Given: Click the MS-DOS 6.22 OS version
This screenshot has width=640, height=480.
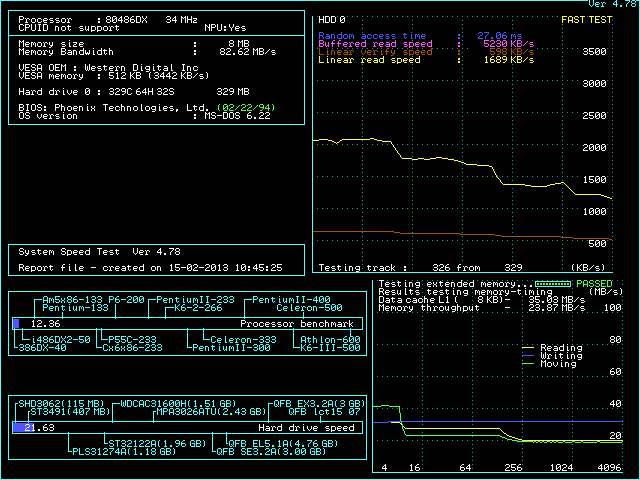Looking at the screenshot, I should click(238, 116).
